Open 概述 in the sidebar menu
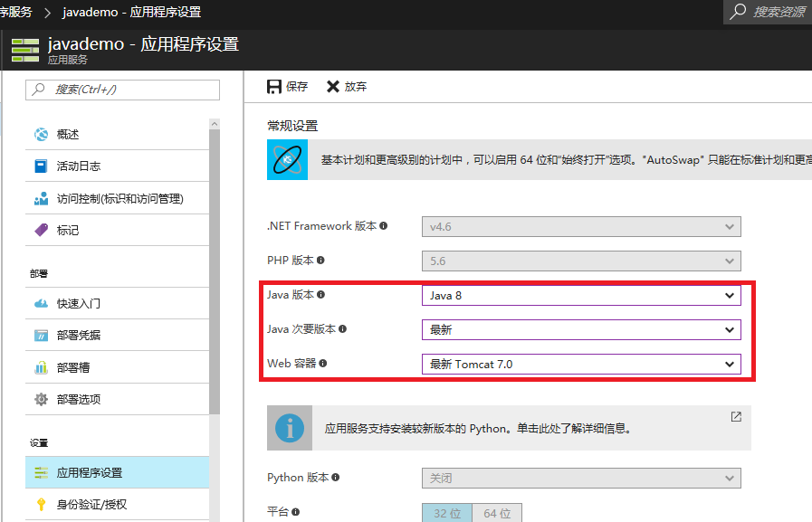The image size is (812, 522). 117,135
